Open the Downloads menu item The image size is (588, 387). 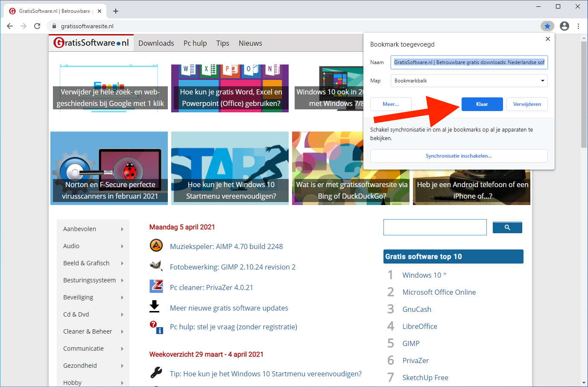point(156,43)
